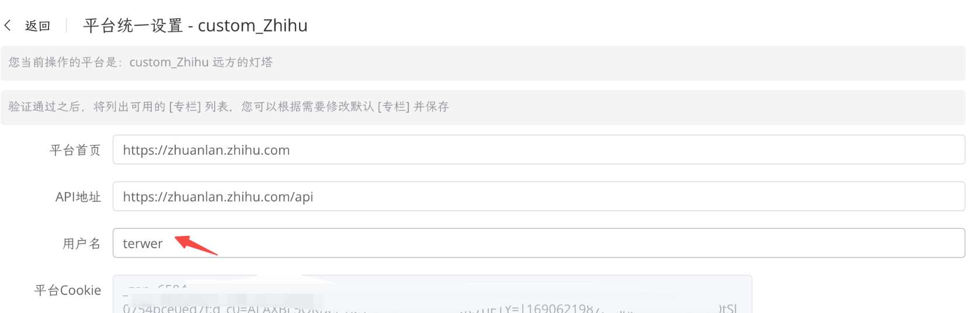Click the 验证通过之后 column list hint banner
Viewport: 980px width, 313px height.
482,107
